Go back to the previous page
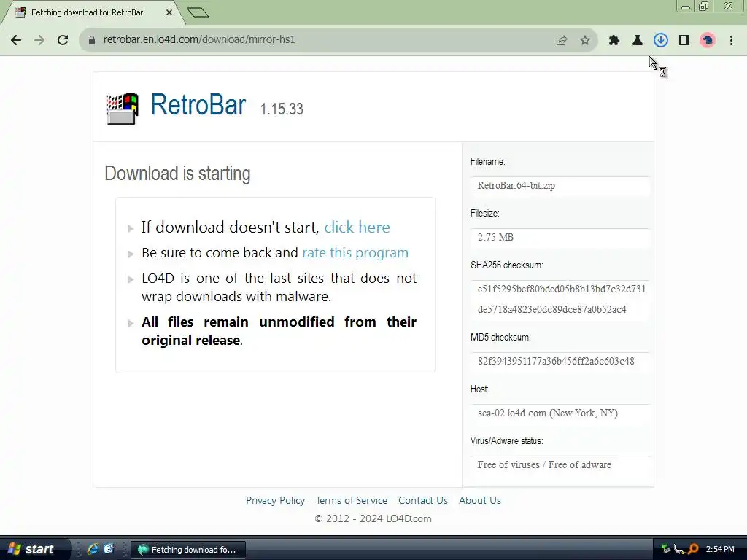Viewport: 747px width, 560px height. coord(16,40)
